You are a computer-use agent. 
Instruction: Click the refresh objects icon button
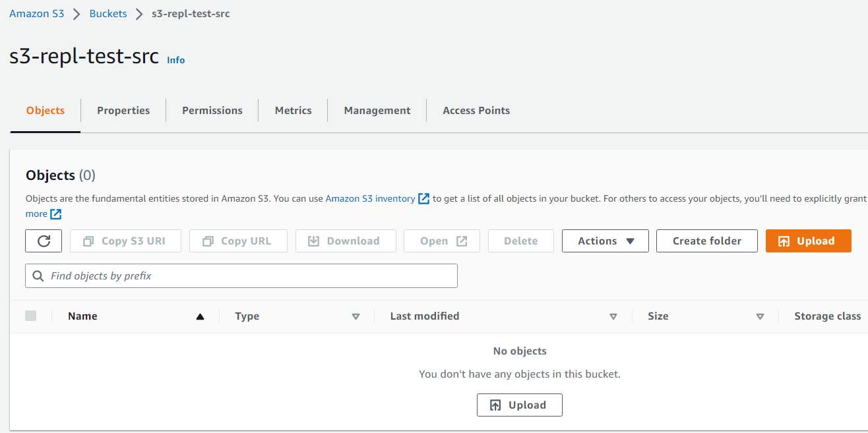(44, 241)
